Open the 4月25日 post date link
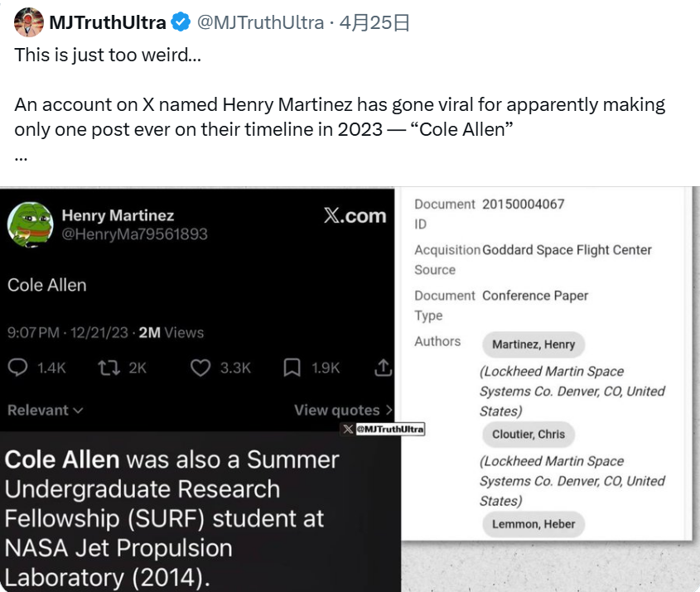700x592 pixels. coord(374,23)
